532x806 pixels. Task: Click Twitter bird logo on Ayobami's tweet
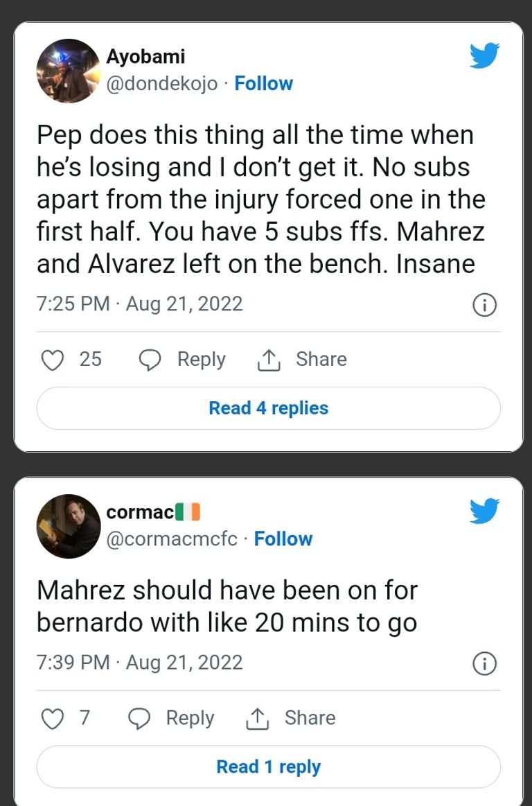[x=484, y=57]
